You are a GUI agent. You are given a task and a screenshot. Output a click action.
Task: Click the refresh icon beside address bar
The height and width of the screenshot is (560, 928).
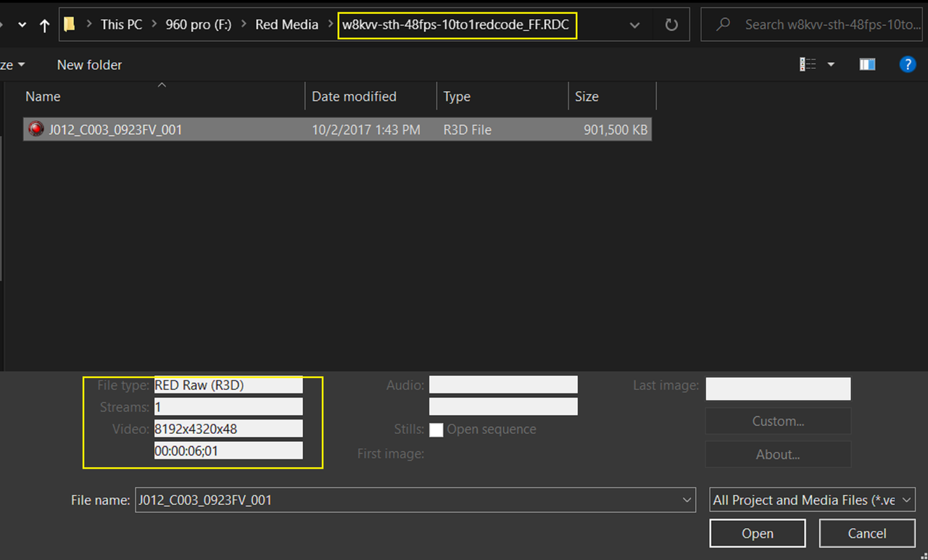[x=671, y=25]
